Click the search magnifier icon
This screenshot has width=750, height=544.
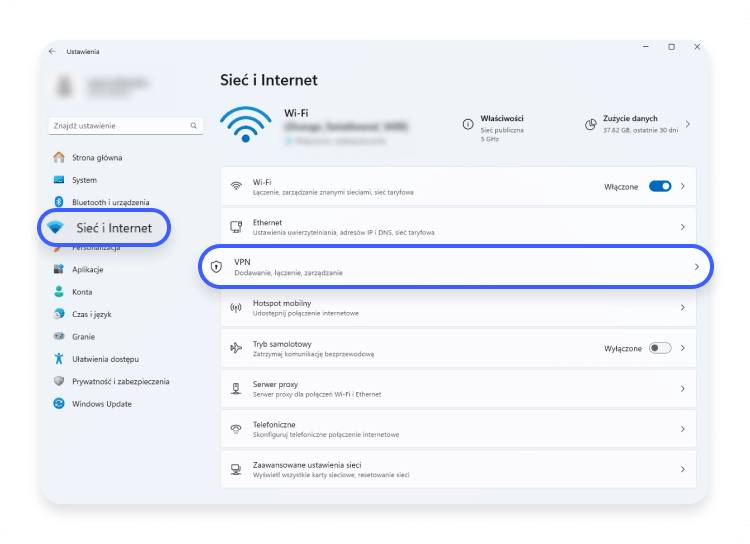point(194,126)
